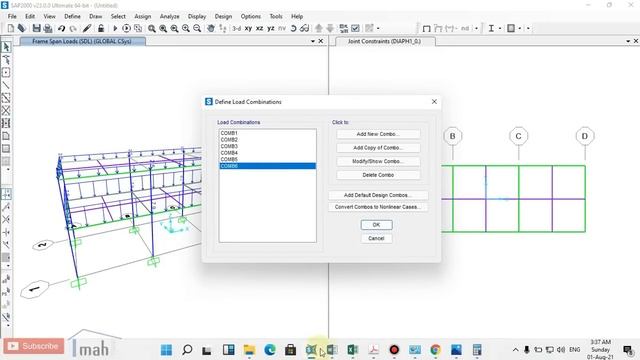Open the Design menu

(x=223, y=16)
